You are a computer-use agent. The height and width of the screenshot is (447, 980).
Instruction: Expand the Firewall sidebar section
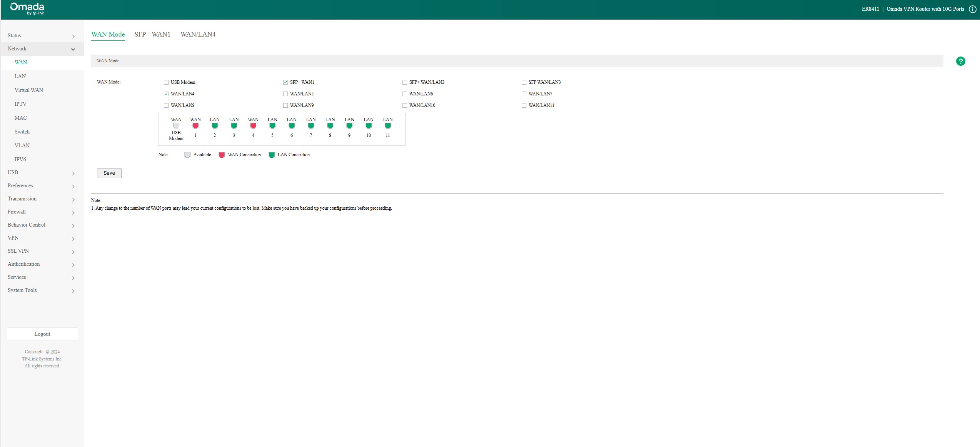[42, 212]
